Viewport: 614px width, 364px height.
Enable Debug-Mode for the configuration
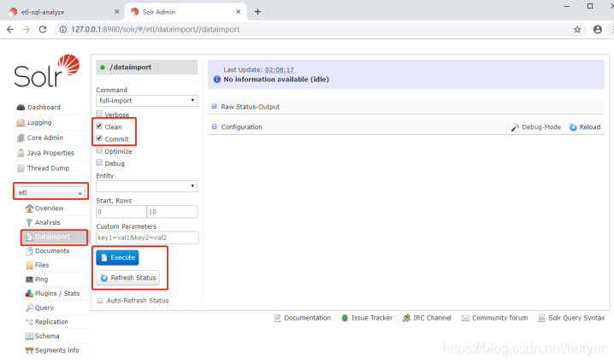point(536,127)
